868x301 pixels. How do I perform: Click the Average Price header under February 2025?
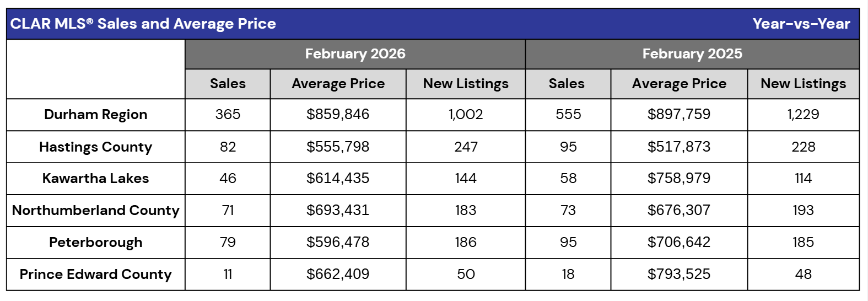[x=679, y=84]
